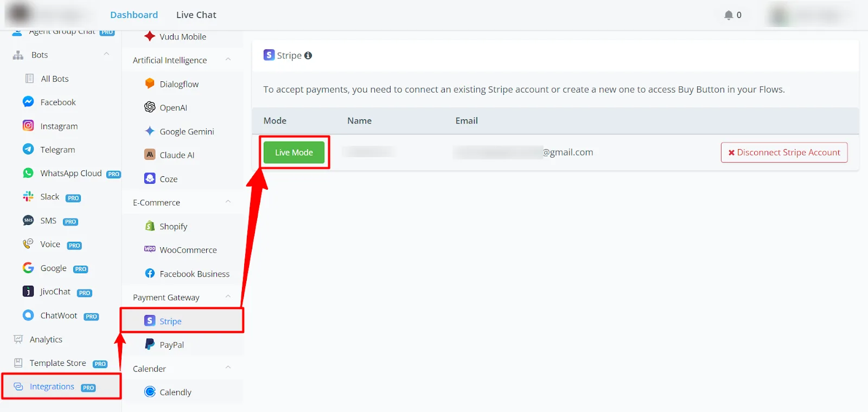
Task: Open the Dialogflow integration link
Action: [179, 84]
